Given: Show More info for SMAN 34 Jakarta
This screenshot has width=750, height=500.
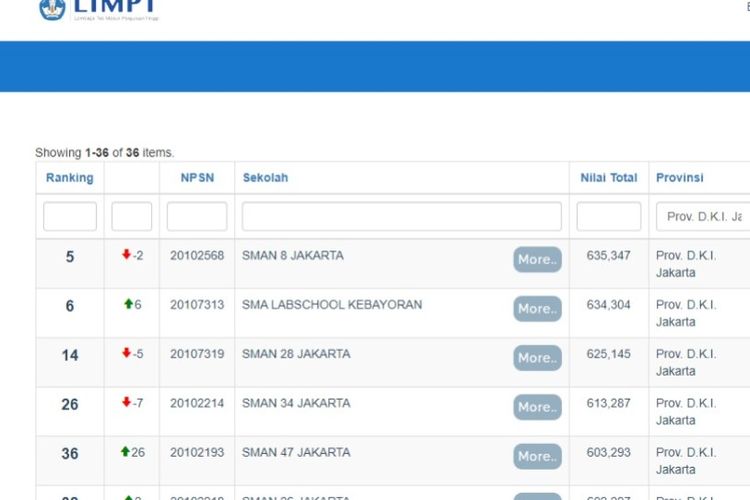Looking at the screenshot, I should click(537, 407).
